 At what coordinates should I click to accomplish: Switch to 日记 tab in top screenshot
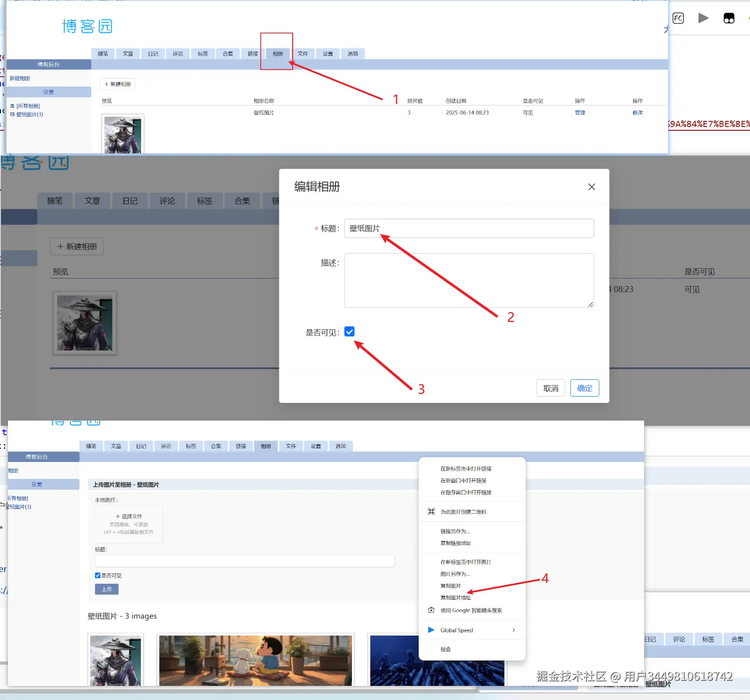(153, 54)
